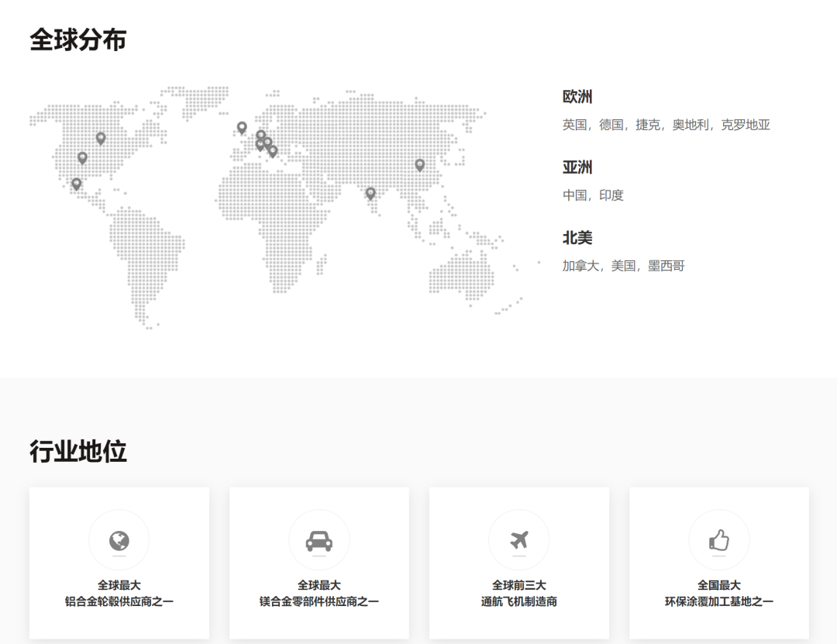
Task: Click the 北美 region heading
Action: coord(577,238)
